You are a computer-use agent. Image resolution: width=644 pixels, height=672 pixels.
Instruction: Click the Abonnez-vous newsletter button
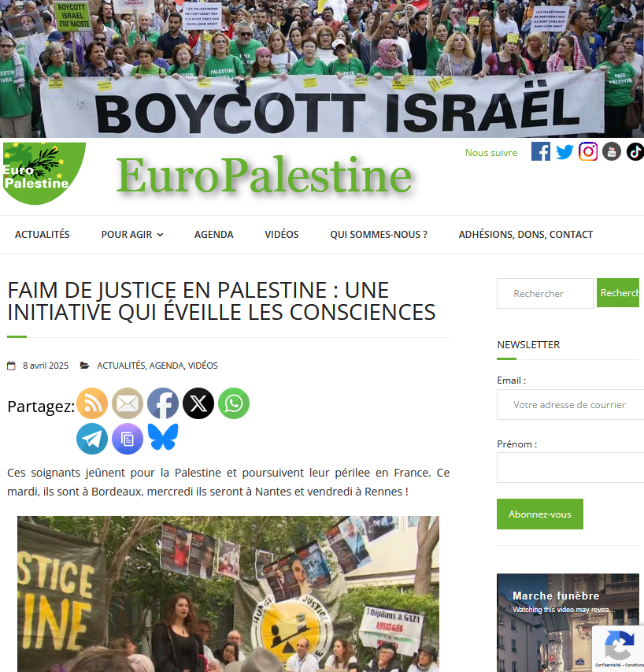pyautogui.click(x=540, y=514)
